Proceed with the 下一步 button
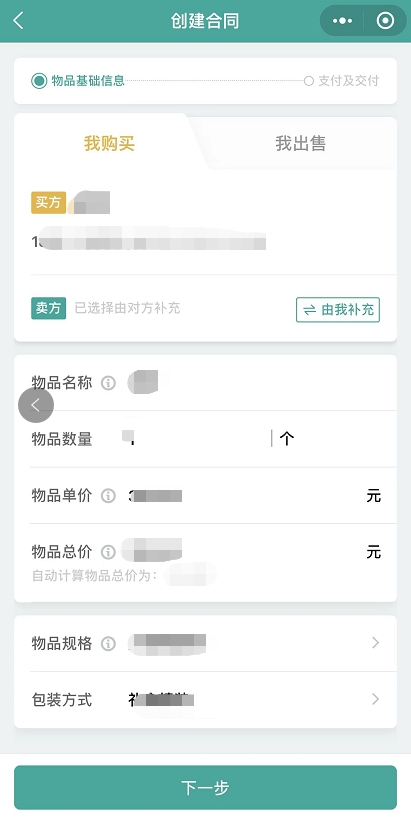The image size is (411, 820). (206, 788)
